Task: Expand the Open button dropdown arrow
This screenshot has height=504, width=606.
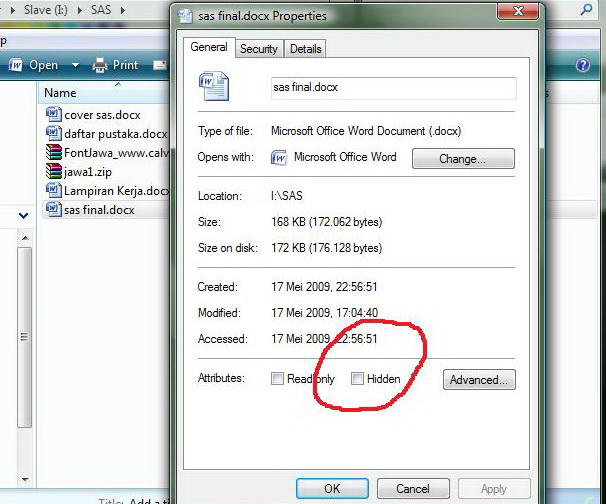Action: point(75,65)
